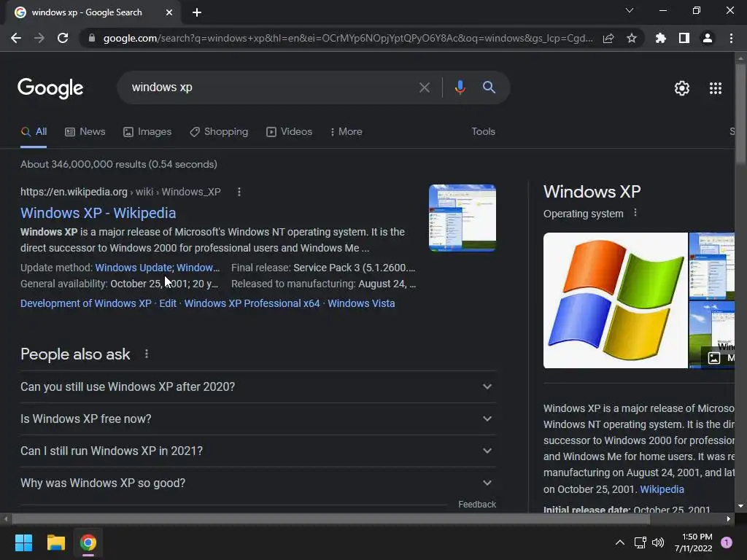The height and width of the screenshot is (560, 747).
Task: Open the Google apps grid
Action: coord(716,88)
